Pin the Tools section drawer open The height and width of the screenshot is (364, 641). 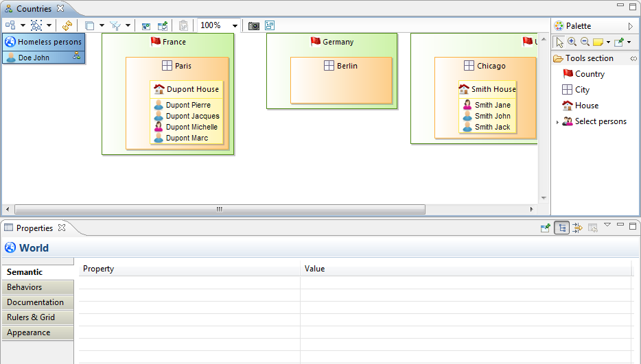pos(633,58)
